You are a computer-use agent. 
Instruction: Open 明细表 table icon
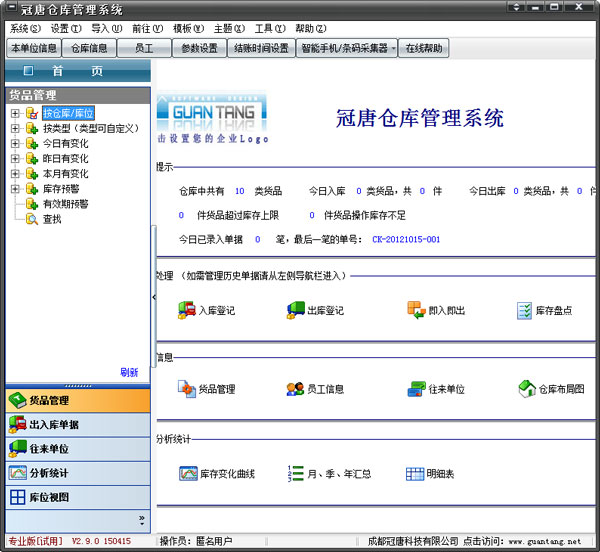pyautogui.click(x=415, y=474)
